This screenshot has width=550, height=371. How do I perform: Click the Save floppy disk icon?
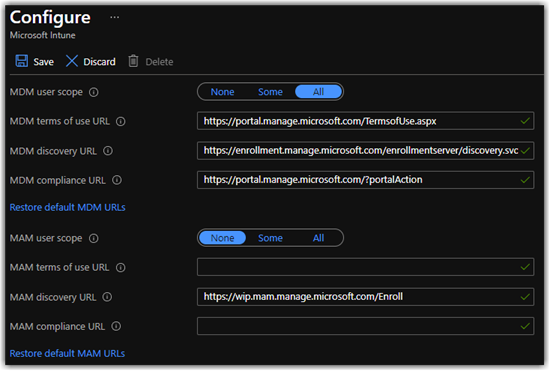pyautogui.click(x=21, y=61)
